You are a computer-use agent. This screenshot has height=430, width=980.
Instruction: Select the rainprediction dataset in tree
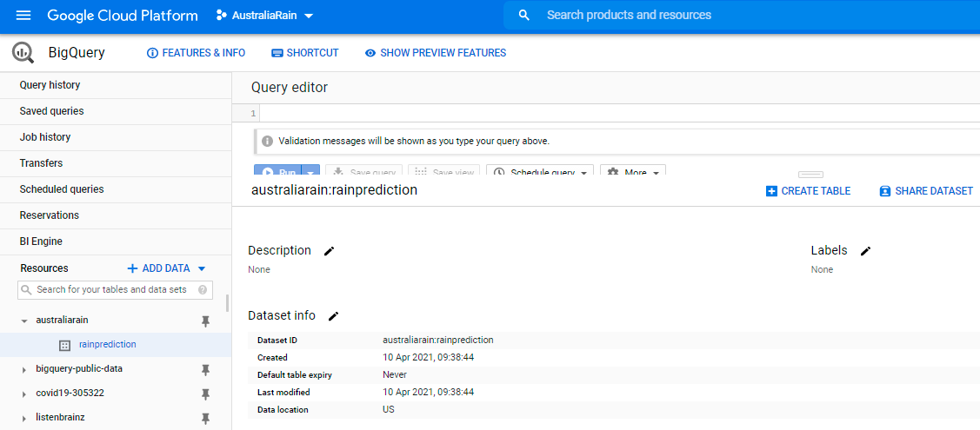[107, 345]
